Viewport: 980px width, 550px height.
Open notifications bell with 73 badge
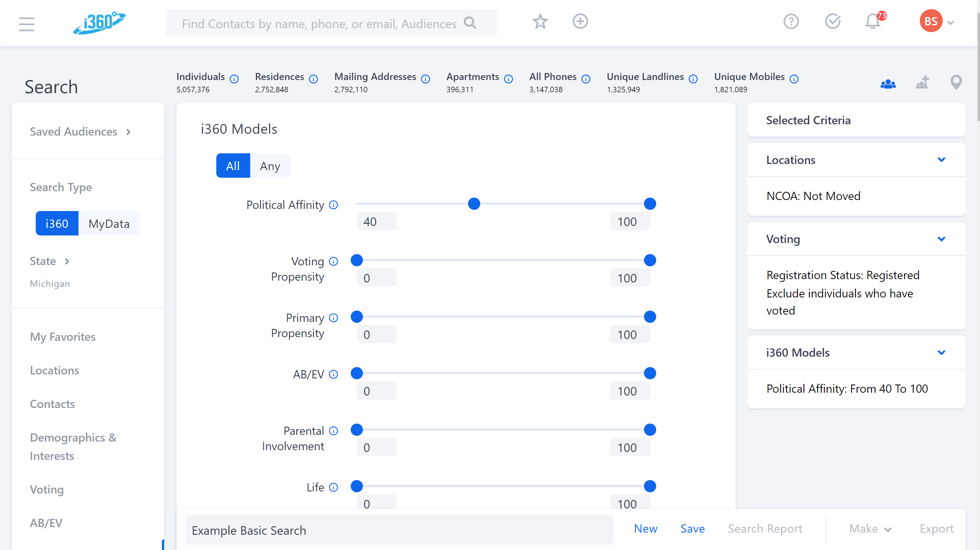tap(873, 22)
